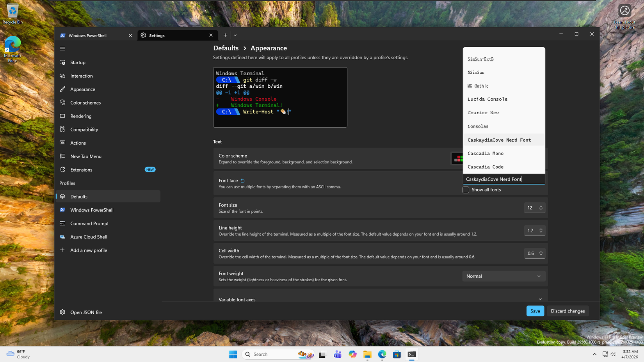Increase the Line height value
This screenshot has height=362, width=644.
tap(540, 228)
